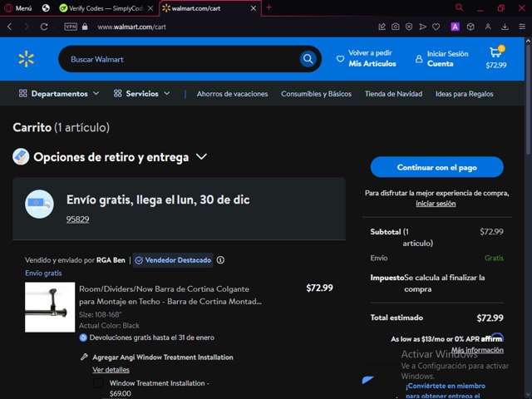
Task: Click the share page icon
Action: click(x=382, y=27)
